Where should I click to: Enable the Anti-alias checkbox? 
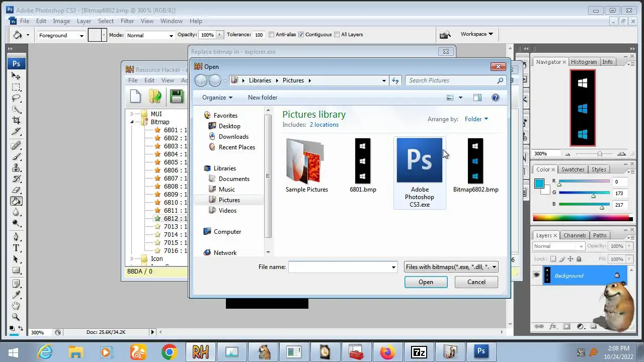(x=272, y=35)
